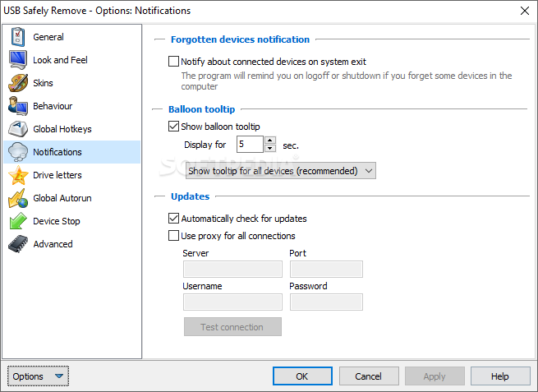Open the Options dropdown button

coord(38,376)
